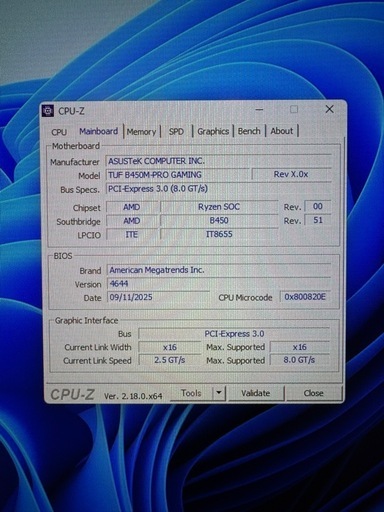Click the ASUSTeK COMPUTER INC. manufacturer field
The image size is (384, 512).
(x=219, y=161)
